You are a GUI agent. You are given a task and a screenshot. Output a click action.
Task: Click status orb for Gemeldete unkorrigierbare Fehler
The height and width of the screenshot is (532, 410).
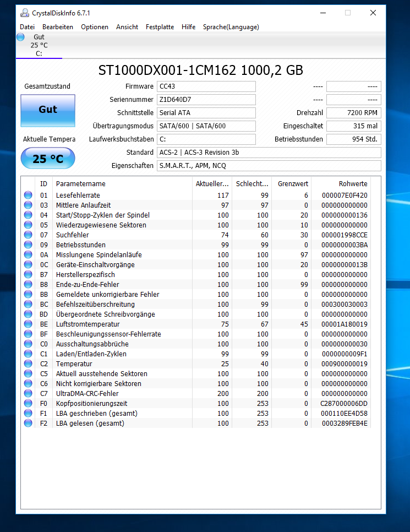point(28,294)
